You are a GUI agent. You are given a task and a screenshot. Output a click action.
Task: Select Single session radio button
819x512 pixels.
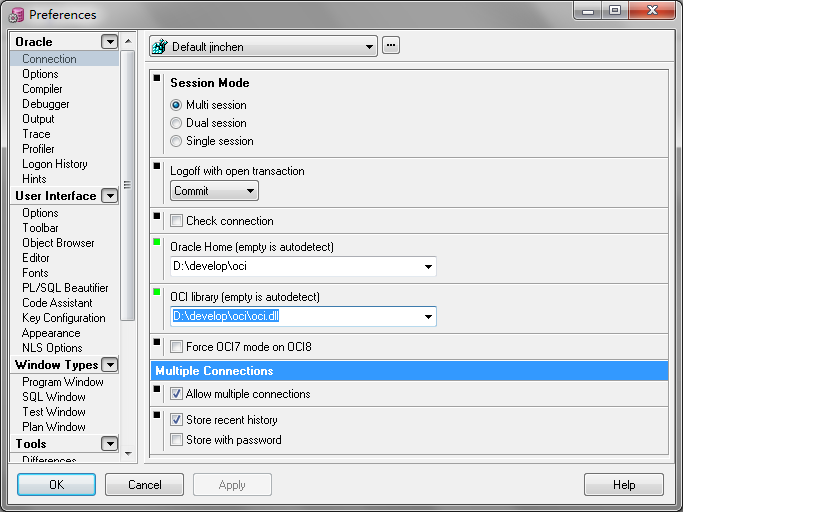click(x=176, y=141)
